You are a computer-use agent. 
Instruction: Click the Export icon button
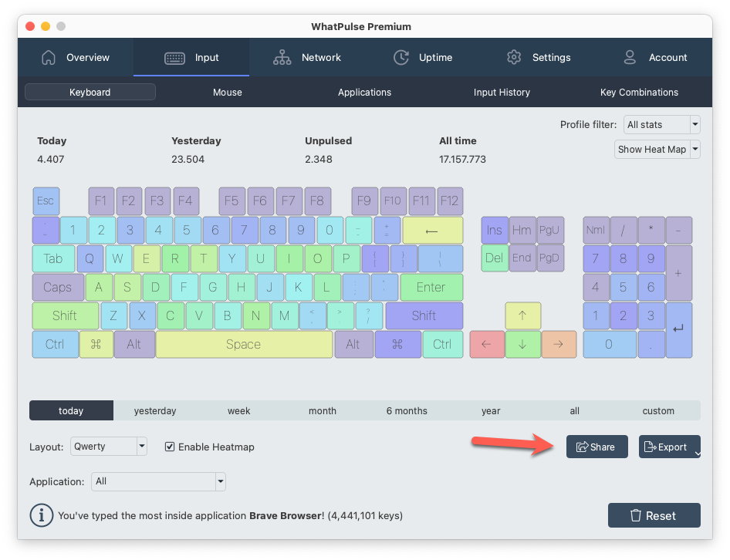click(x=651, y=447)
